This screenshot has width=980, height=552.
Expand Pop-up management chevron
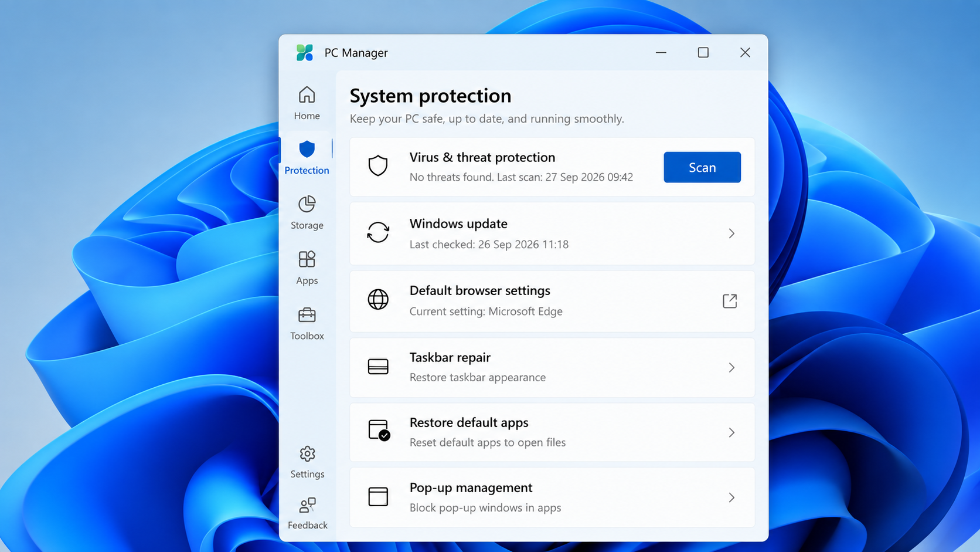[731, 497]
